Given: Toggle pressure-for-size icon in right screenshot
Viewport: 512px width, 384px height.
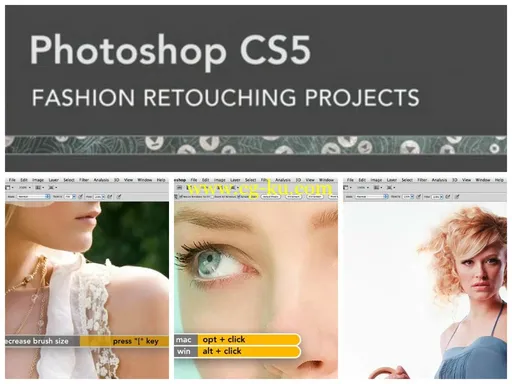Looking at the screenshot, I should 457,197.
